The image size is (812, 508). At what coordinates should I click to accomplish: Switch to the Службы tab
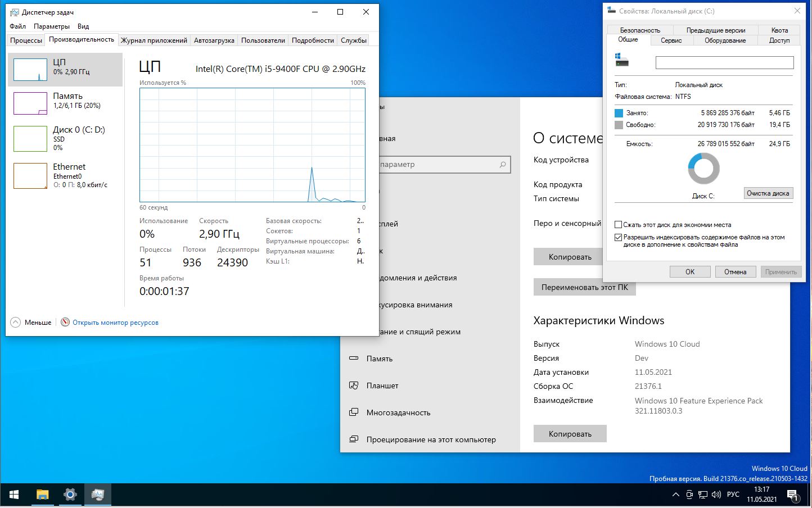(x=354, y=40)
